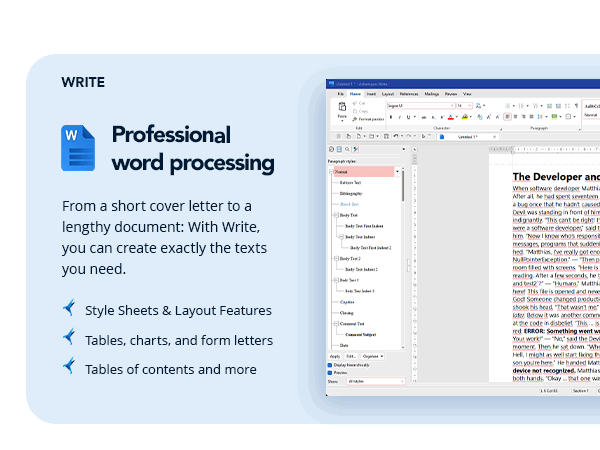
Task: Align paragraph left
Action: (507, 117)
